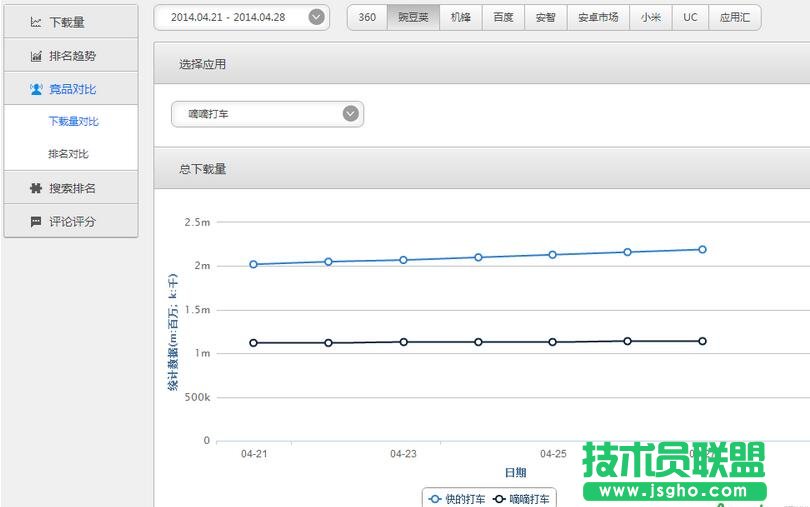Open the 小米 market tab
This screenshot has width=810, height=507.
pos(651,17)
